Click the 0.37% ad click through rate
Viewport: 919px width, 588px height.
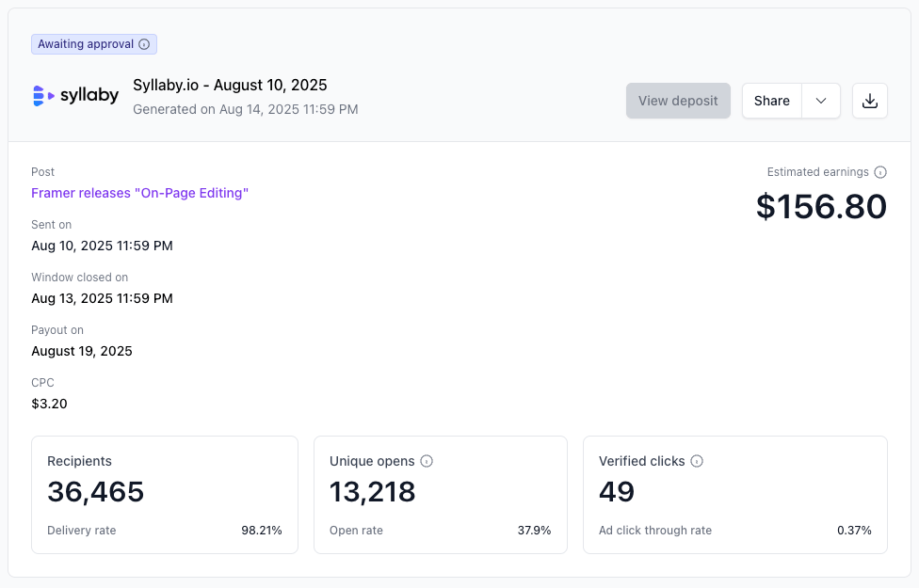[x=854, y=531]
